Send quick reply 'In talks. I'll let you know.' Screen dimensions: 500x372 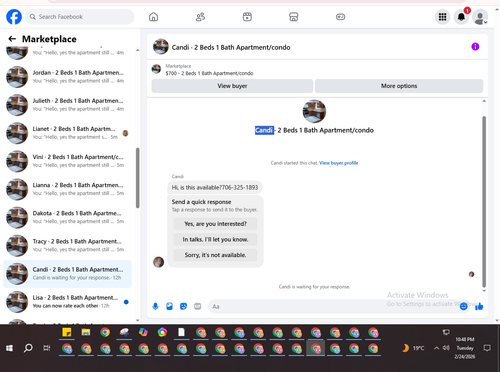[215, 239]
